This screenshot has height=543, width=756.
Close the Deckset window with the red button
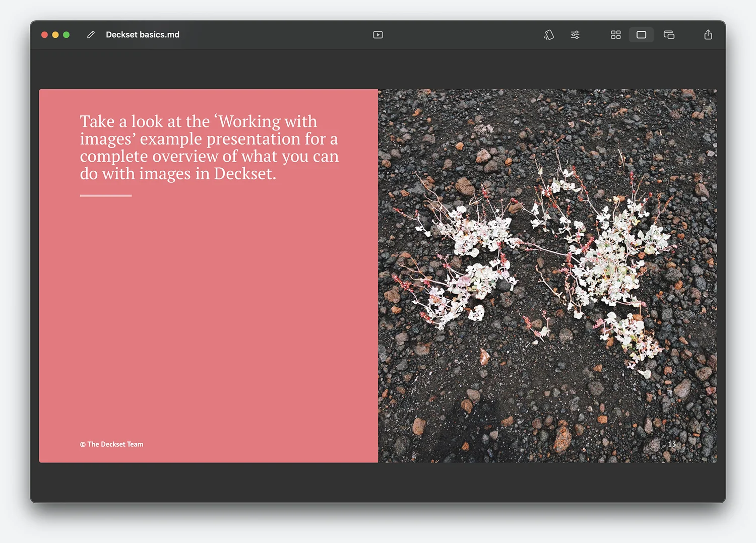(x=44, y=35)
